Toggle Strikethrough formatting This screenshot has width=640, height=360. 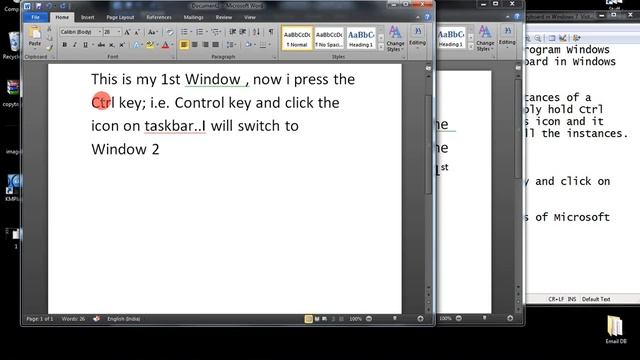click(x=101, y=45)
